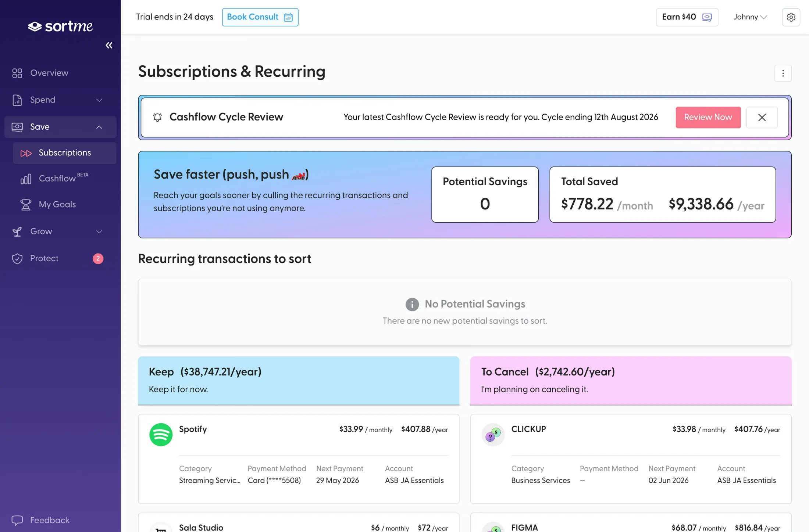Screen dimensions: 809x532
Task: Click Spotify's $407.88 /year amount
Action: coord(424,429)
